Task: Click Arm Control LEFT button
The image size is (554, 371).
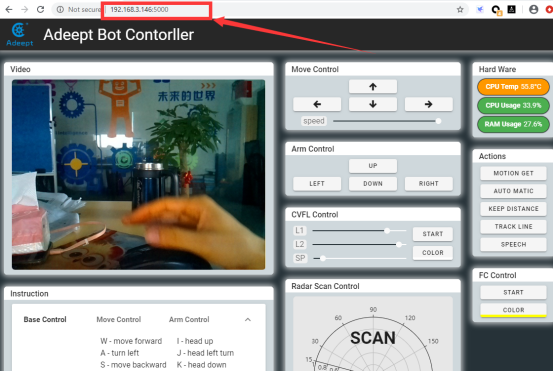Action: (x=317, y=184)
